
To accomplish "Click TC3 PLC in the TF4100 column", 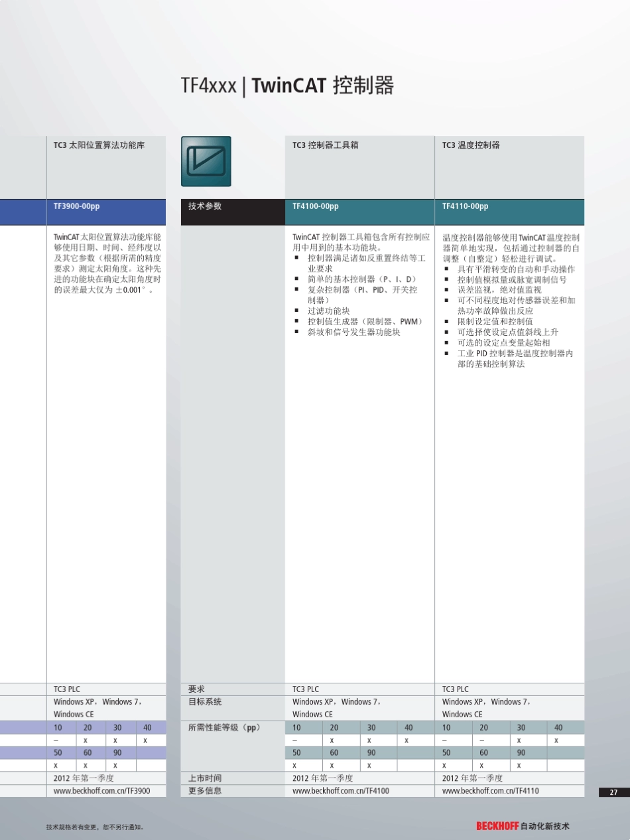I will click(x=306, y=689).
